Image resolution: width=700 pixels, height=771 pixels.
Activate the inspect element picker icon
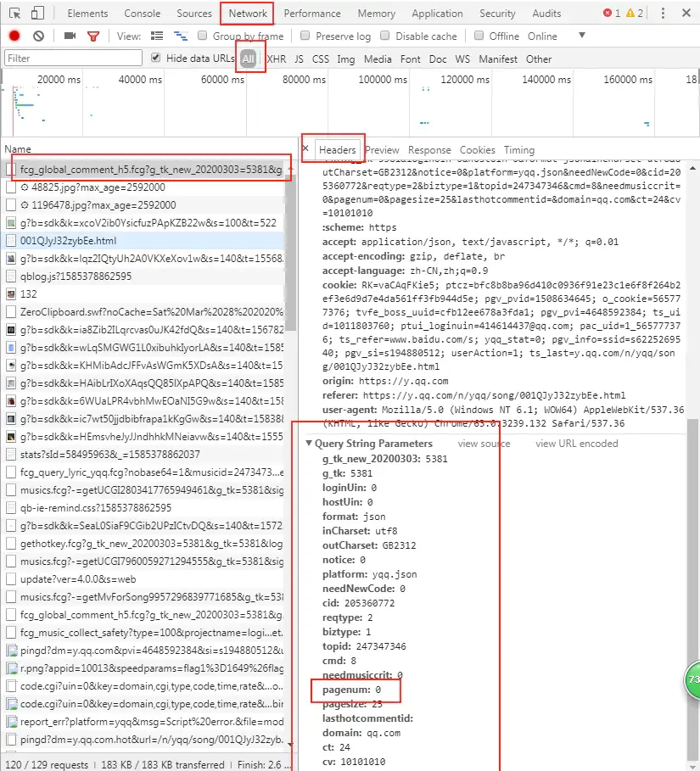[x=15, y=14]
